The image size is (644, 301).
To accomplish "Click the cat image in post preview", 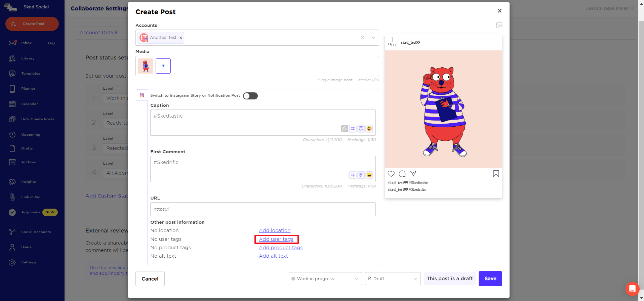I will (443, 109).
